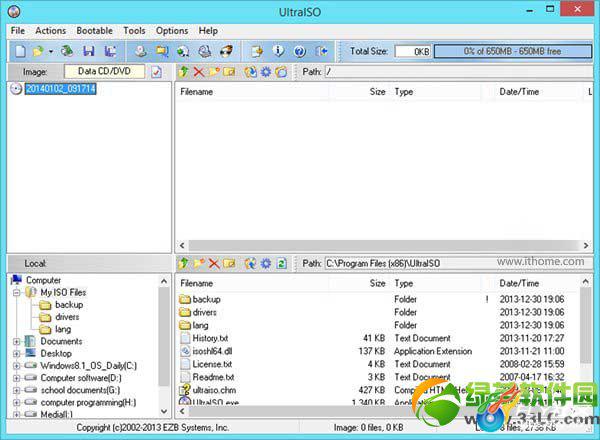The image size is (600, 440).
Task: Open the Tools menu
Action: pyautogui.click(x=134, y=31)
